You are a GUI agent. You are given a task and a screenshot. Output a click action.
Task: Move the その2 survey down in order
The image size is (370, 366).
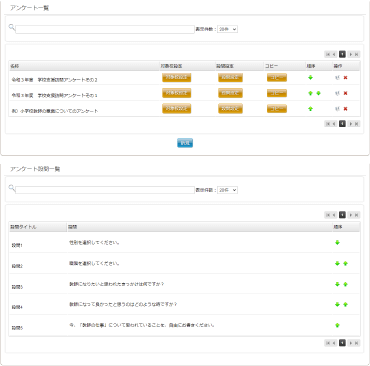pos(310,78)
